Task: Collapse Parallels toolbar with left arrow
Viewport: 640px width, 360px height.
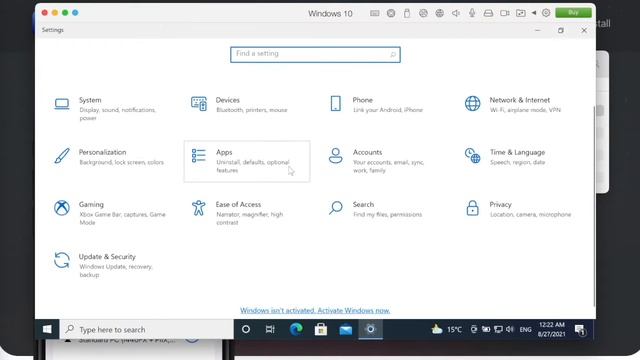Action: tap(533, 13)
